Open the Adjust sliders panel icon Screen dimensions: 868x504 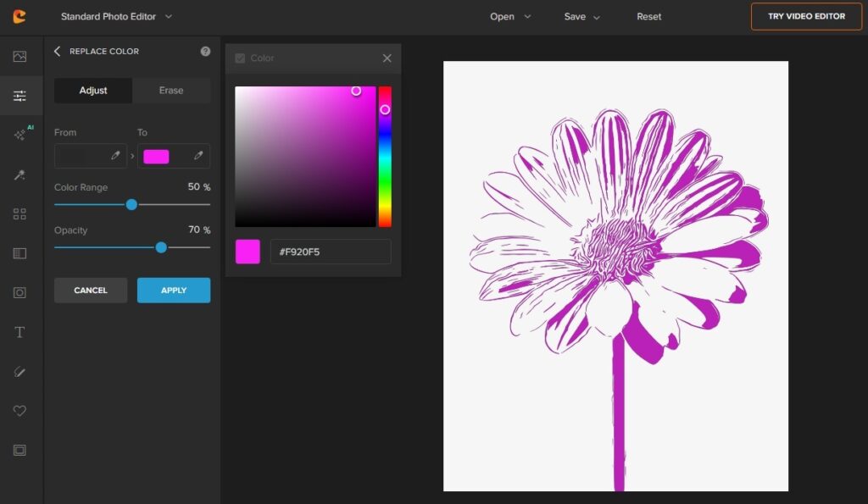pos(21,95)
